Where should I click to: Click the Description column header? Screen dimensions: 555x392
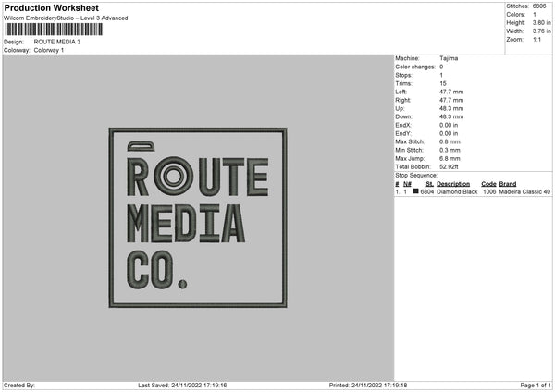tap(453, 184)
